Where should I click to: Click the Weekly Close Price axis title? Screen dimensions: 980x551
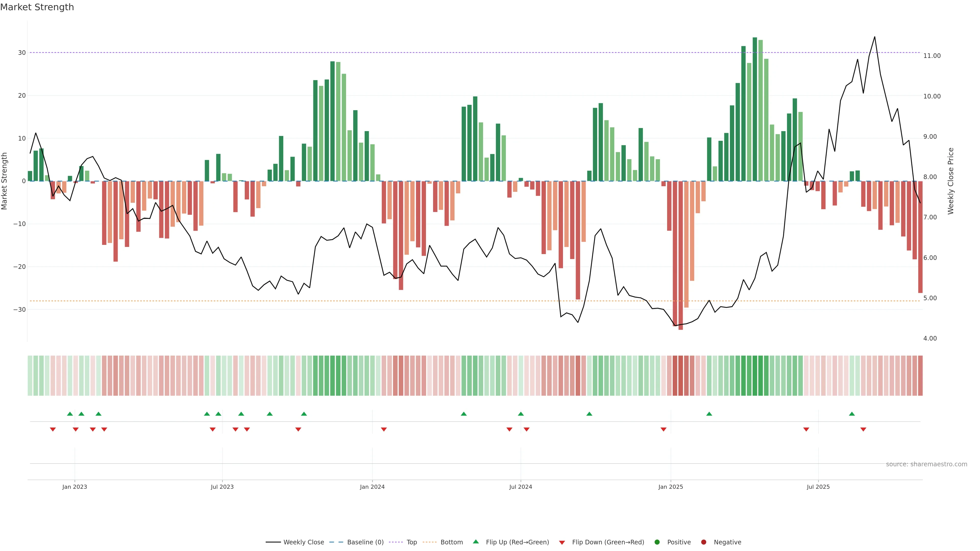[951, 181]
